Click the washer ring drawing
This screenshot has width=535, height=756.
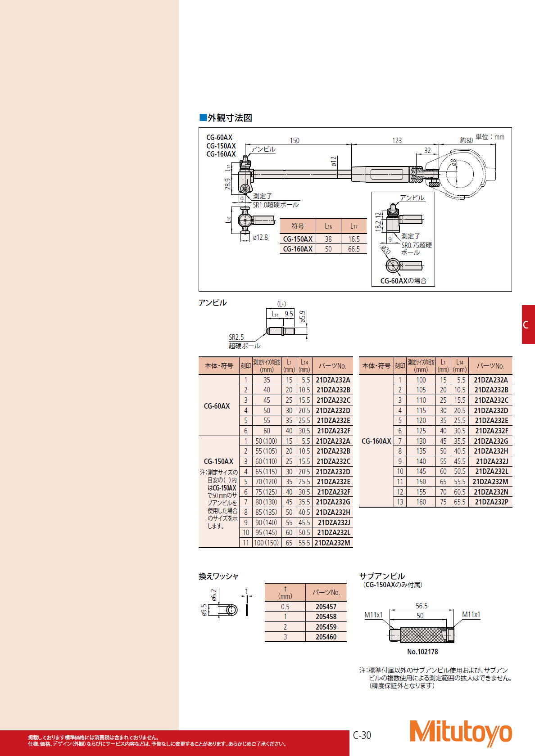click(231, 610)
